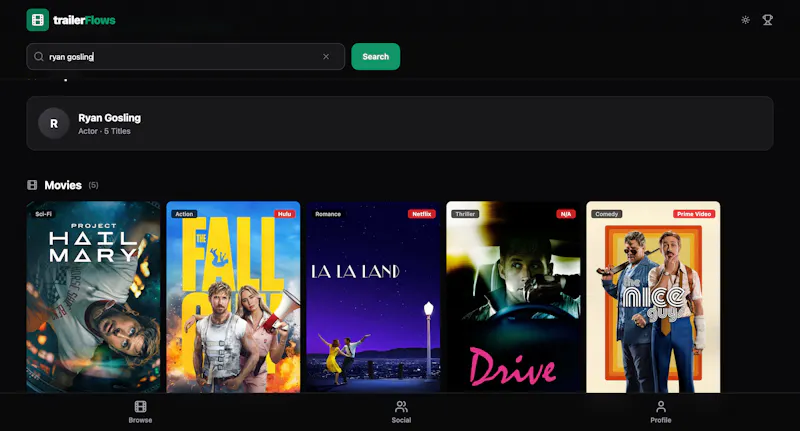
Task: Click the N/A provider badge on Drive
Action: [566, 214]
